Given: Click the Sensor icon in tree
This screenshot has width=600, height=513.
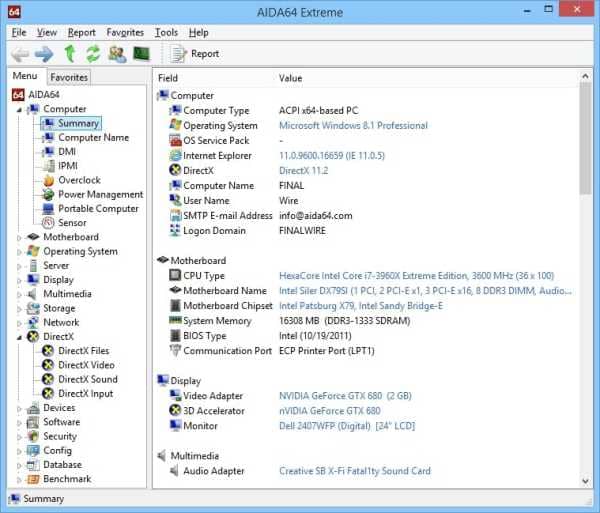Looking at the screenshot, I should 48,223.
